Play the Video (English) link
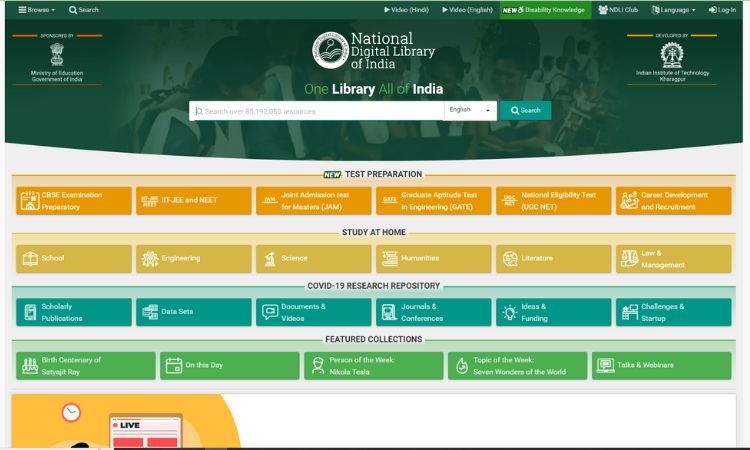Image resolution: width=750 pixels, height=450 pixels. click(x=467, y=10)
